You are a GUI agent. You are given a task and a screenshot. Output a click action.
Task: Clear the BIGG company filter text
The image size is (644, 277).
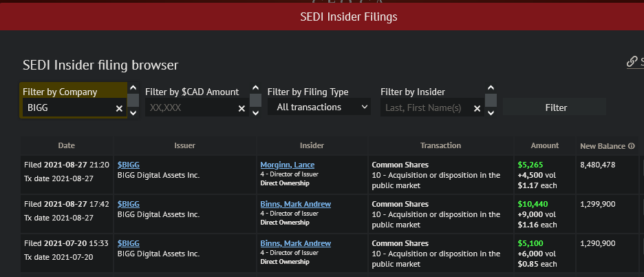(x=119, y=108)
